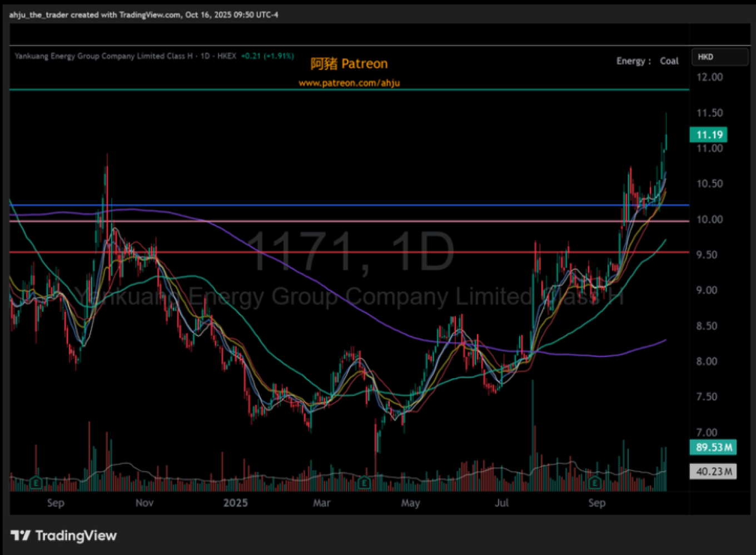This screenshot has width=756, height=555.
Task: Click the Energy : Coal sector label
Action: pyautogui.click(x=647, y=61)
